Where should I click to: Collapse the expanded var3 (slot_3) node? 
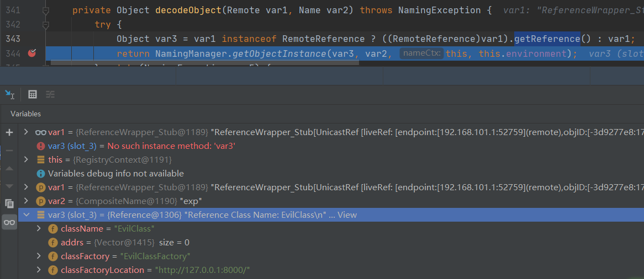click(26, 215)
